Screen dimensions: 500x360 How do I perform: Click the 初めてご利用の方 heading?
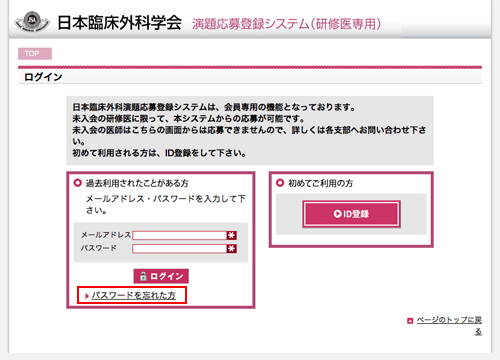(321, 183)
